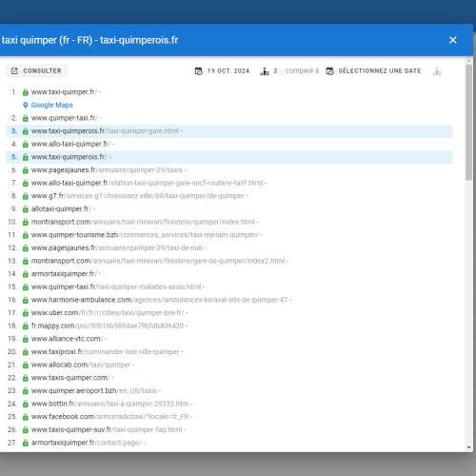476x476 pixels.
Task: Open the uber.com quimper result
Action: click(x=108, y=313)
